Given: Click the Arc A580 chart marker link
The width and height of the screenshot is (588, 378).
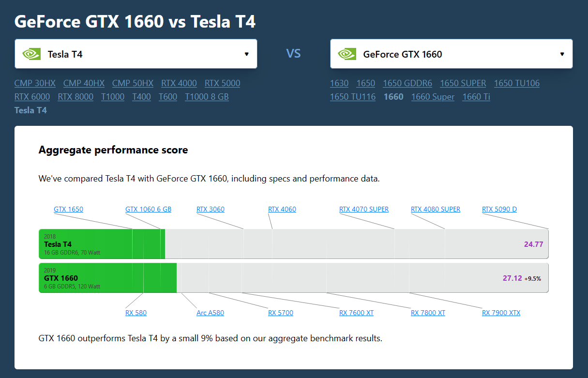Looking at the screenshot, I should coord(211,313).
